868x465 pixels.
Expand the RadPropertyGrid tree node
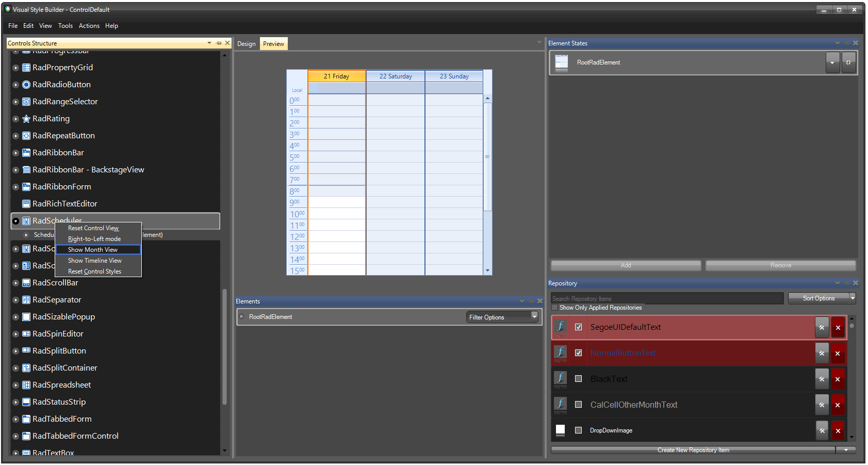(16, 68)
